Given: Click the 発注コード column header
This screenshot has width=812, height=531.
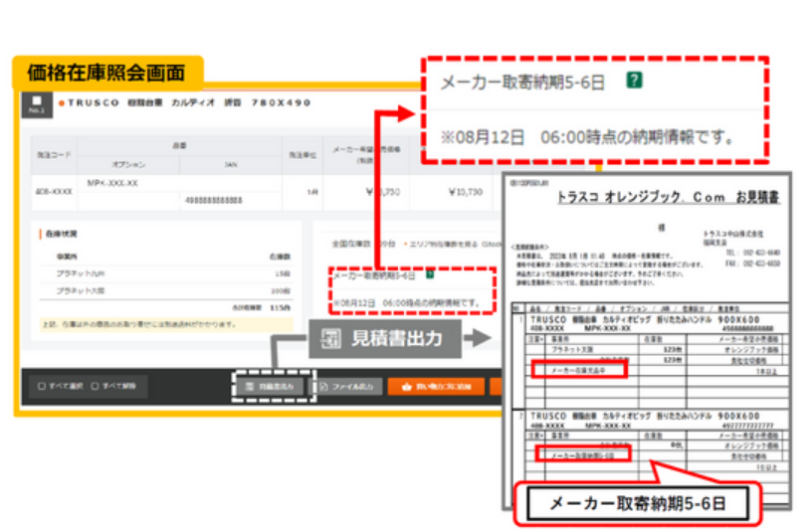Looking at the screenshot, I should click(54, 155).
